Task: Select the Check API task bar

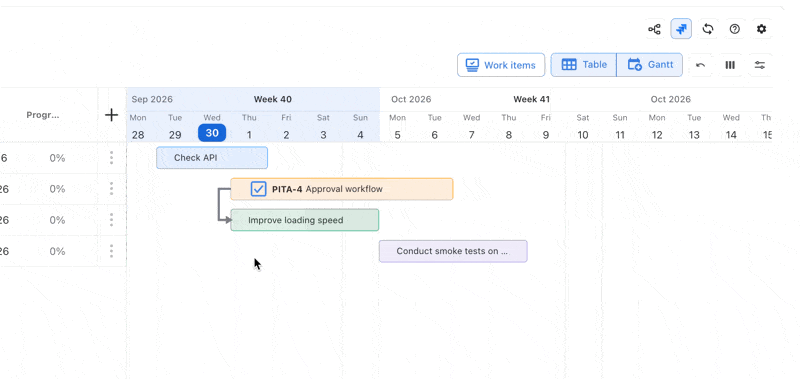Action: (x=212, y=158)
